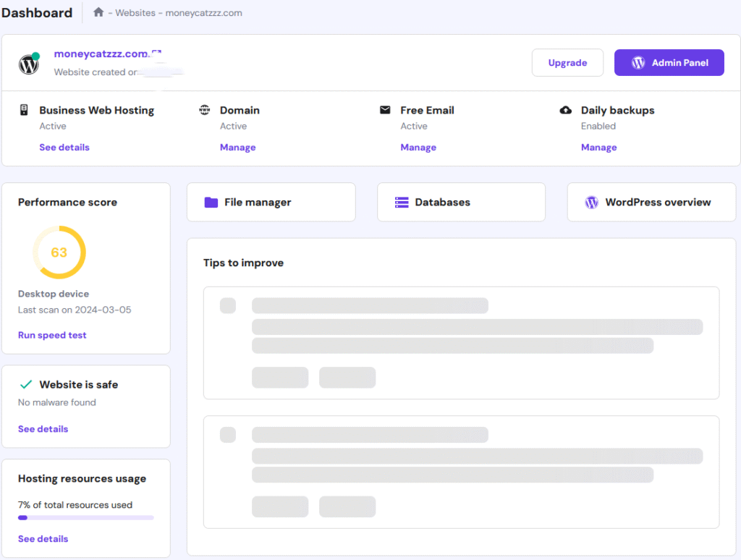The image size is (741, 560).
Task: Click the WordPress logo beside moneycatzzz.com
Action: pyautogui.click(x=29, y=64)
